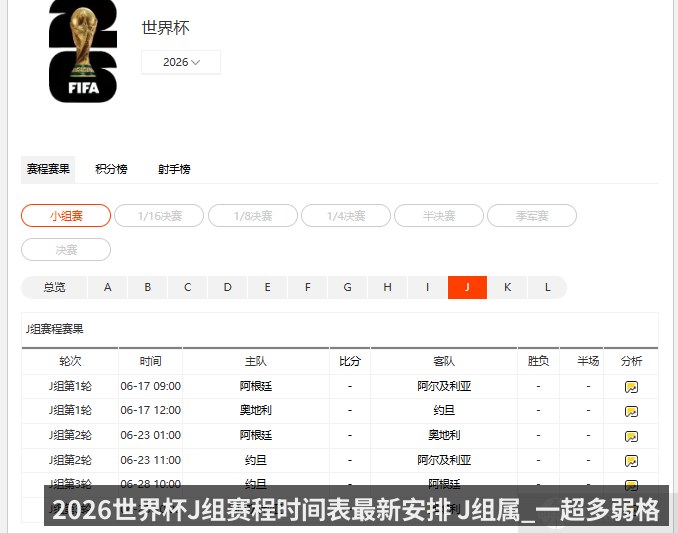The image size is (678, 533).
Task: Click the 06-17 12:00 time cell
Action: click(150, 410)
